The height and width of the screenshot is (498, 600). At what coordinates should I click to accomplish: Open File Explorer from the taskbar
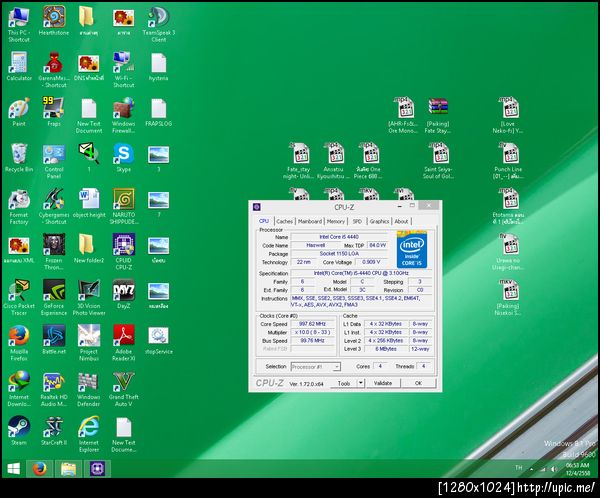[x=68, y=469]
